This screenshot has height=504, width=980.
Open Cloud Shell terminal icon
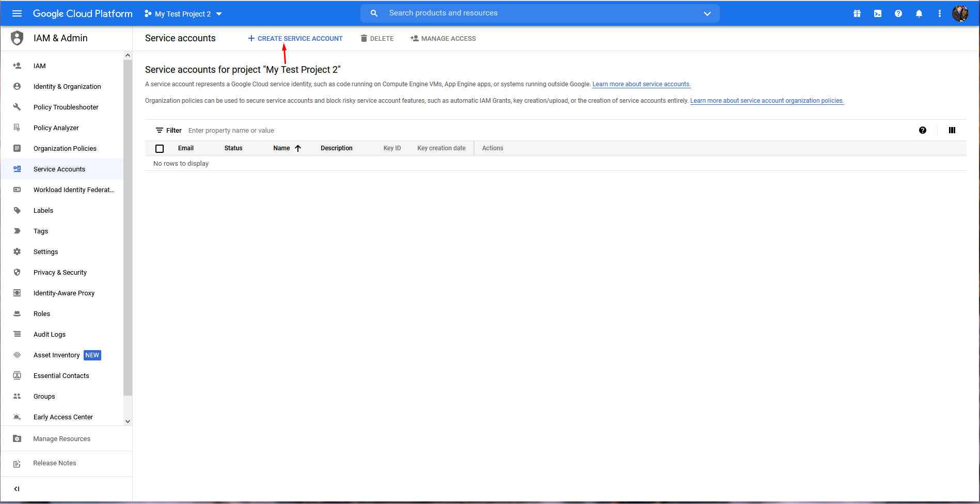point(878,13)
